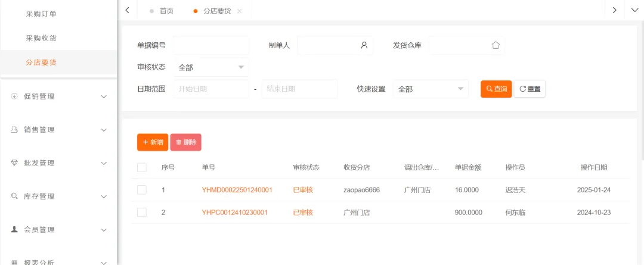Select the 分店要货 tab
644x265 pixels.
click(217, 11)
